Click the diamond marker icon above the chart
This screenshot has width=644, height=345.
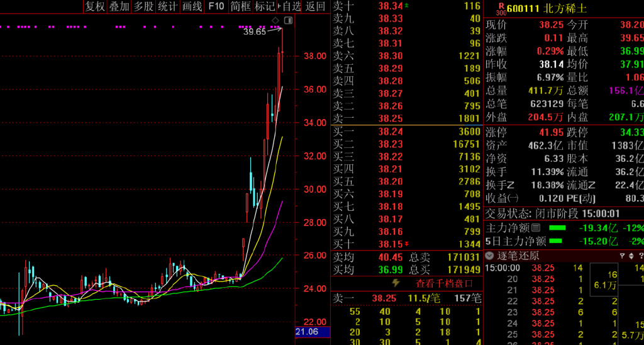275,21
